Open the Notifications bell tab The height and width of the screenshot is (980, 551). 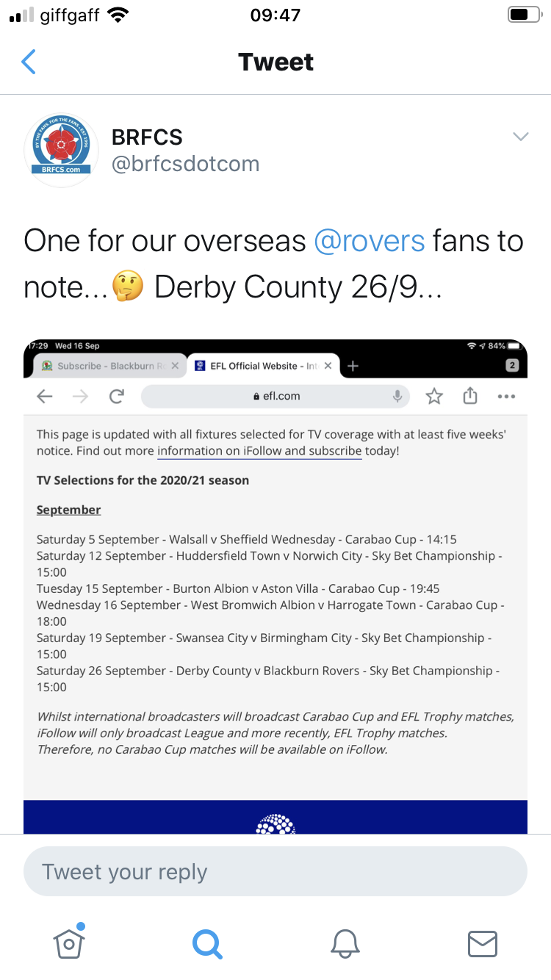[x=345, y=943]
